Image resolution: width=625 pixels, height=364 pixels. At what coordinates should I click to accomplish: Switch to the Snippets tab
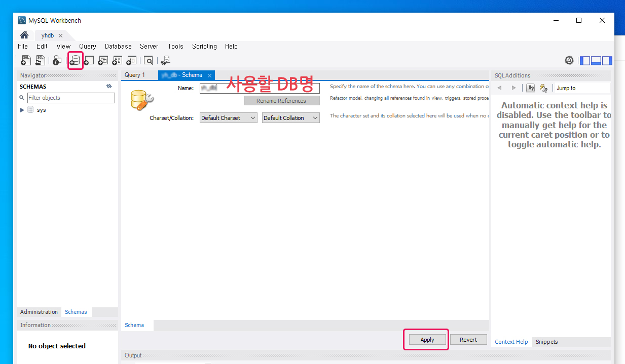tap(547, 342)
